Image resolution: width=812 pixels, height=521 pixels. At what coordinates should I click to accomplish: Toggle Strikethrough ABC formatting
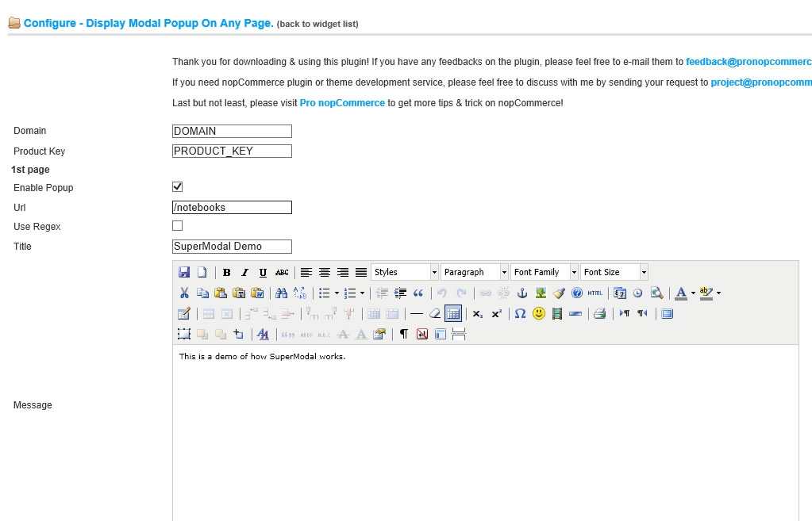coord(282,272)
